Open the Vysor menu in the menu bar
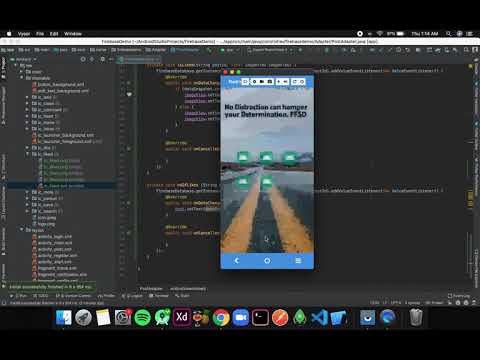This screenshot has width=480, height=360. [24, 34]
